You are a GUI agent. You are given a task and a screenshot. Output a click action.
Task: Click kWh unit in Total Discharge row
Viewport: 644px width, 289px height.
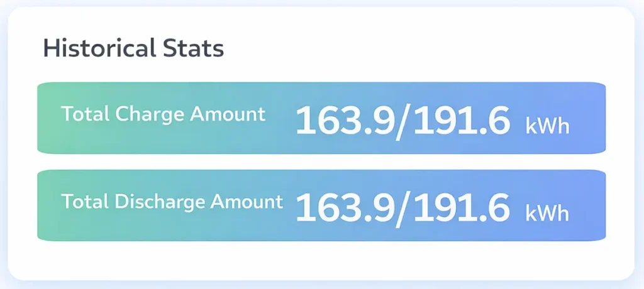click(x=547, y=213)
